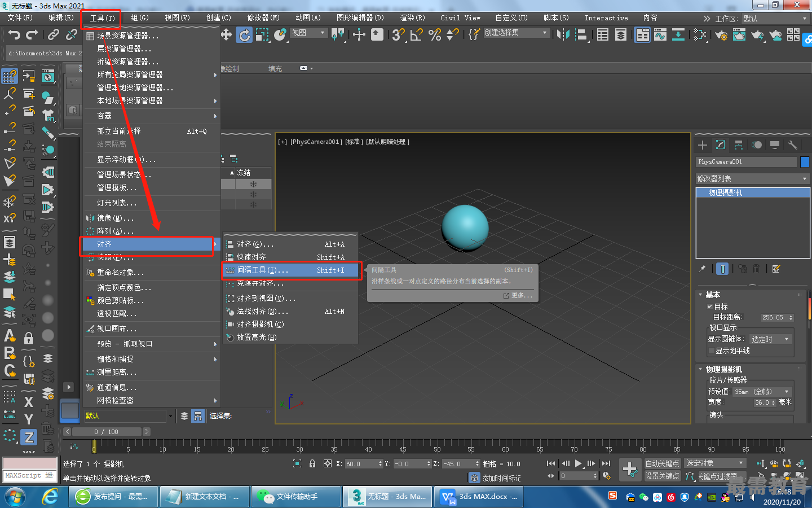Click the Align tool icon in toolbar
The height and width of the screenshot is (508, 812).
coord(581,35)
